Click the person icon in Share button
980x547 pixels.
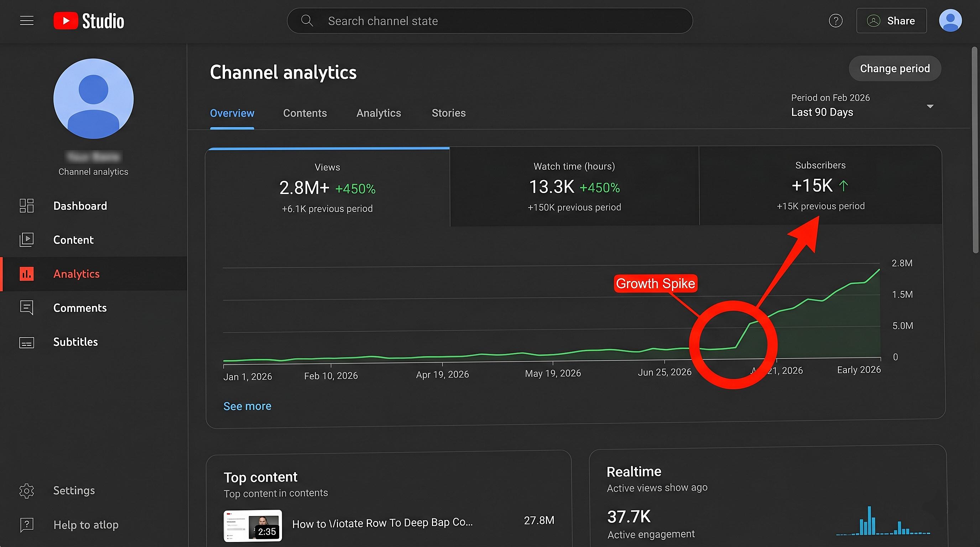(x=874, y=21)
